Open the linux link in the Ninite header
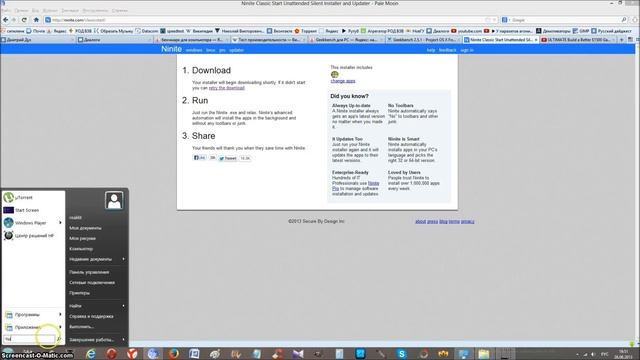The image size is (640, 360). click(x=211, y=50)
